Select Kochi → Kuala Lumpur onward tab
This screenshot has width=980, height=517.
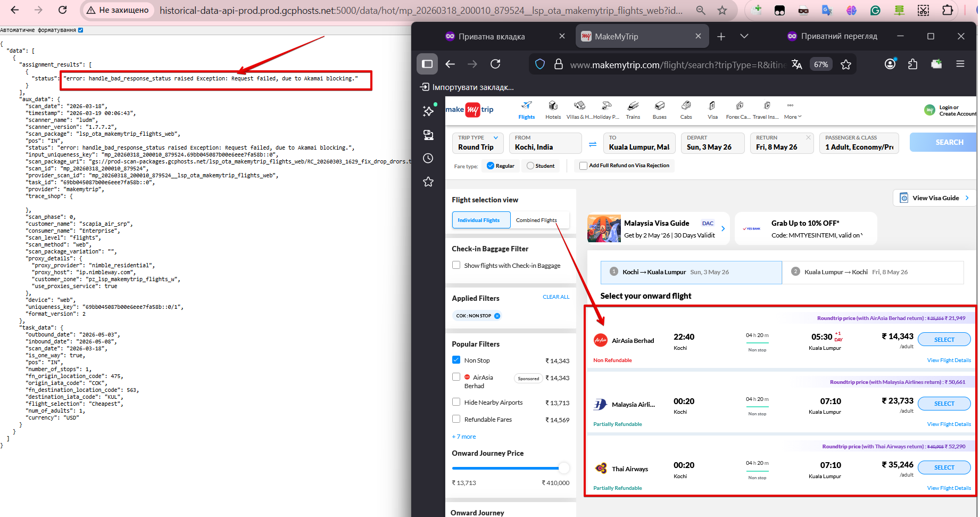point(691,272)
